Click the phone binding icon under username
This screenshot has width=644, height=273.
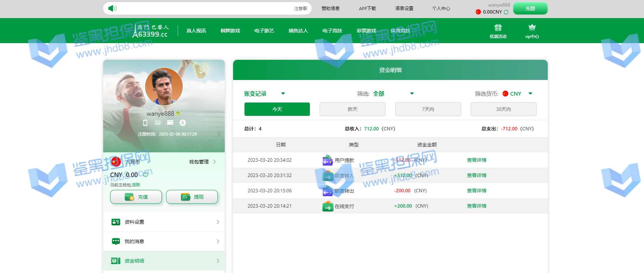pyautogui.click(x=145, y=123)
